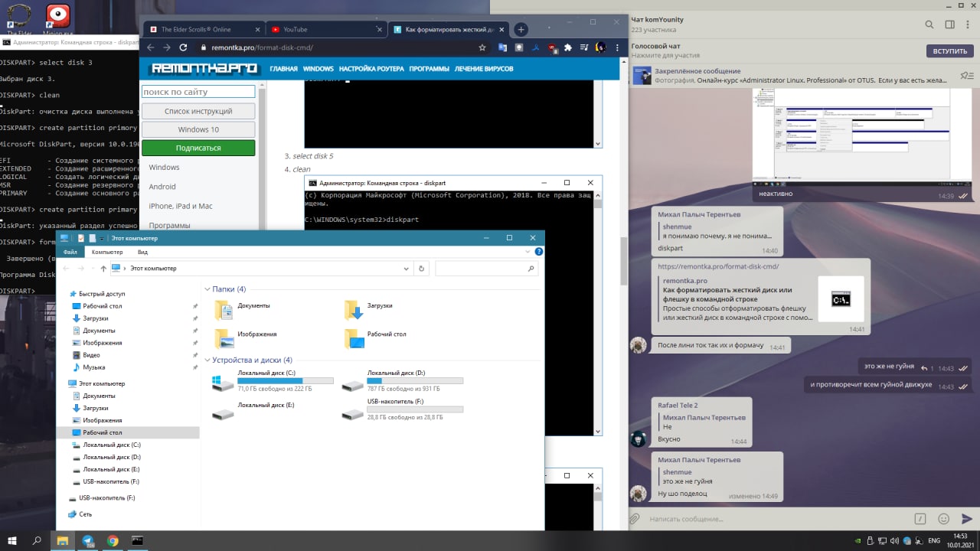Open the Файл tab in Explorer
Viewport: 980px width, 551px height.
tap(70, 252)
